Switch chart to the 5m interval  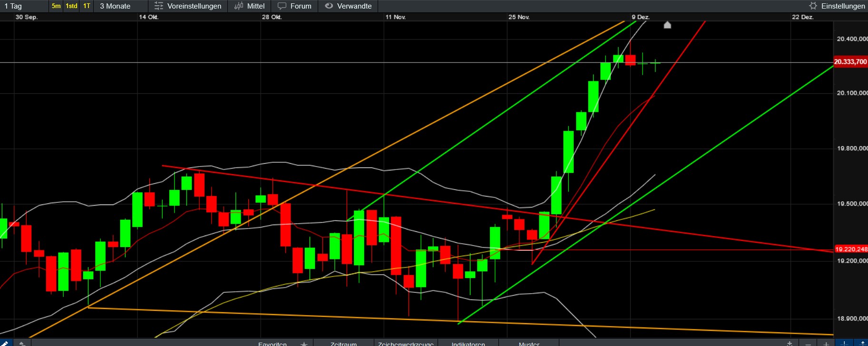56,6
